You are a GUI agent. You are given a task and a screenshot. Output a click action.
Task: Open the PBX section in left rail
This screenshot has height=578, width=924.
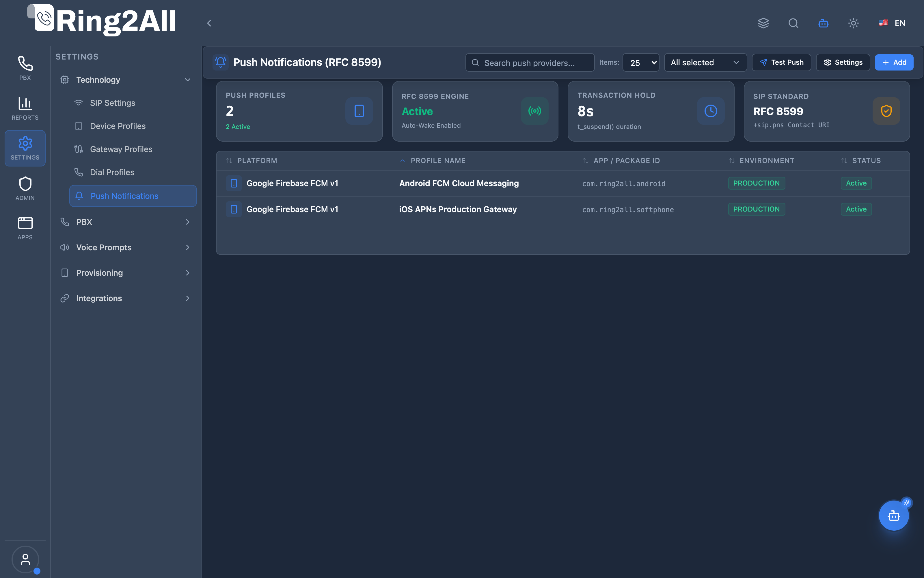[25, 68]
